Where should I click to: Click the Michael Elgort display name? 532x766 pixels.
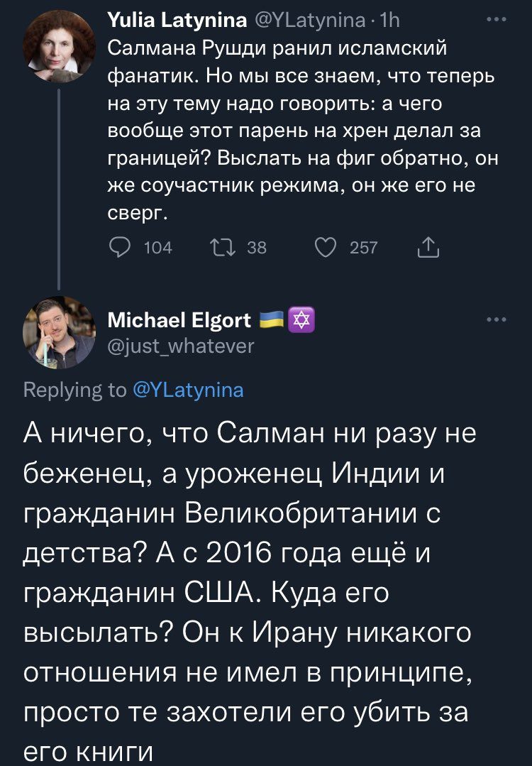pyautogui.click(x=178, y=321)
